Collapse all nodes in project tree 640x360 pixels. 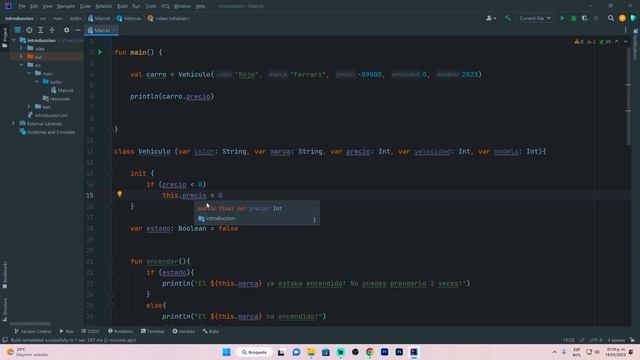52,30
